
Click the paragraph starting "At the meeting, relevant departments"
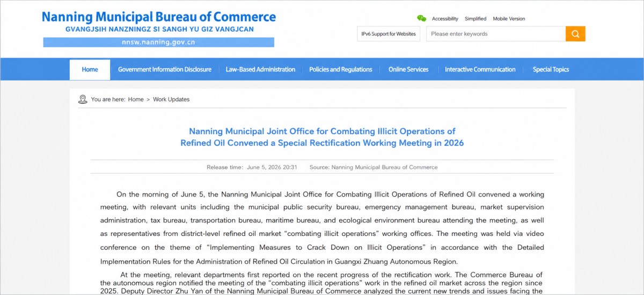pos(322,283)
